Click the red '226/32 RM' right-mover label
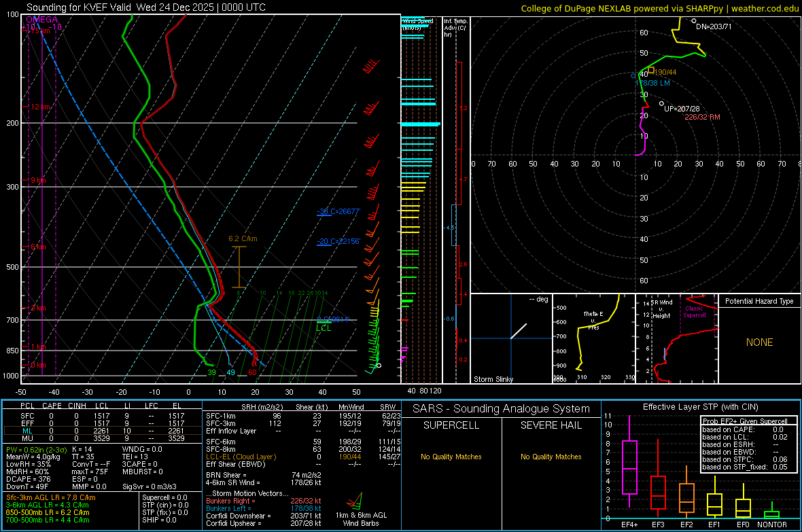The image size is (802, 532). point(702,117)
